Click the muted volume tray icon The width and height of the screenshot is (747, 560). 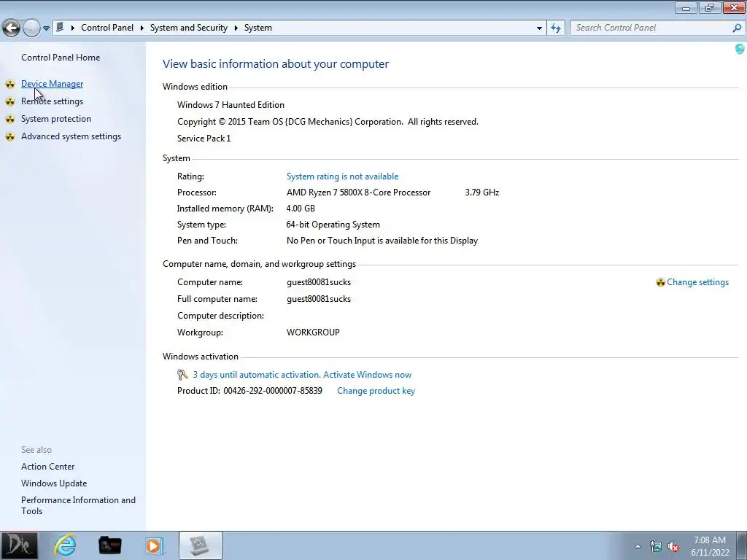point(673,546)
